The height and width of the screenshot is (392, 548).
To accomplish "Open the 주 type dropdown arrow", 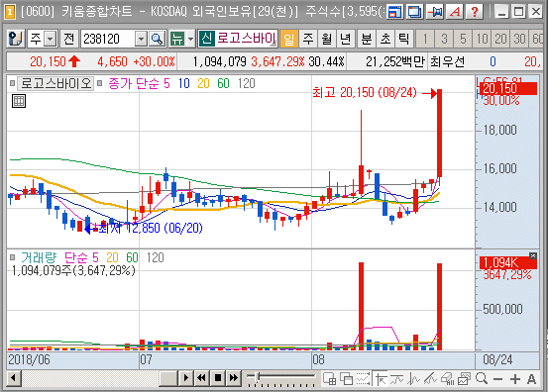I will tap(51, 39).
